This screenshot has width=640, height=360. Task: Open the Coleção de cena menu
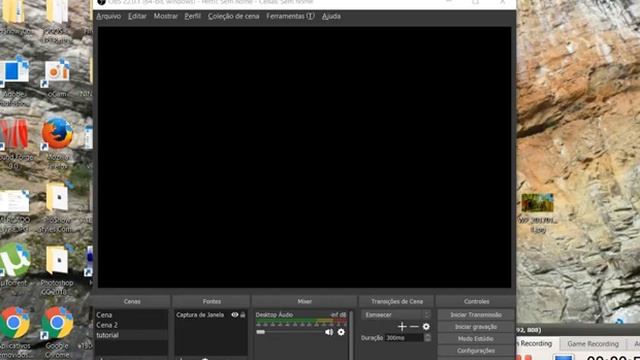pos(233,16)
